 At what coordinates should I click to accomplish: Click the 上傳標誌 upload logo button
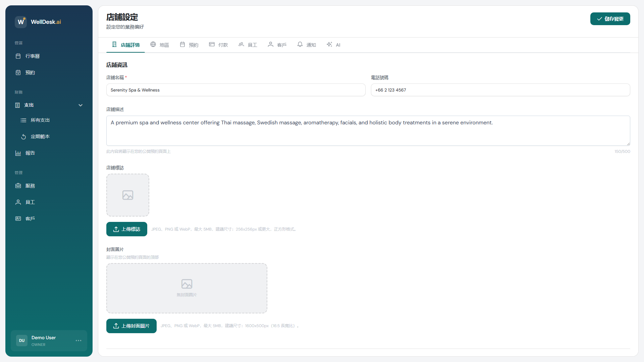(x=126, y=229)
